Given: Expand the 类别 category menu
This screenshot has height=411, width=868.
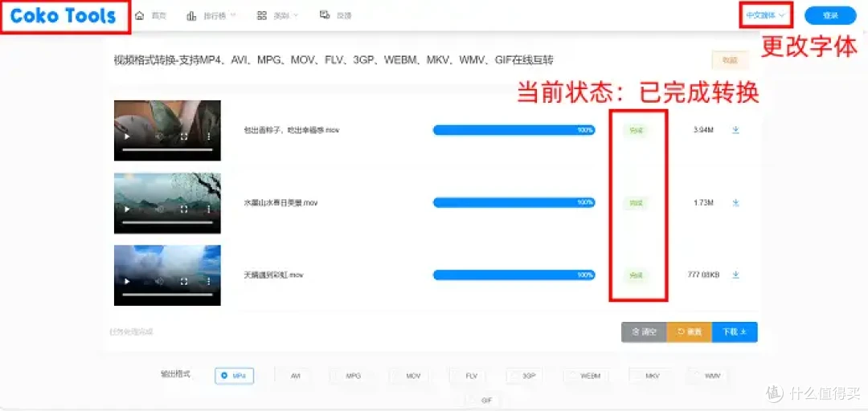Looking at the screenshot, I should tap(278, 16).
